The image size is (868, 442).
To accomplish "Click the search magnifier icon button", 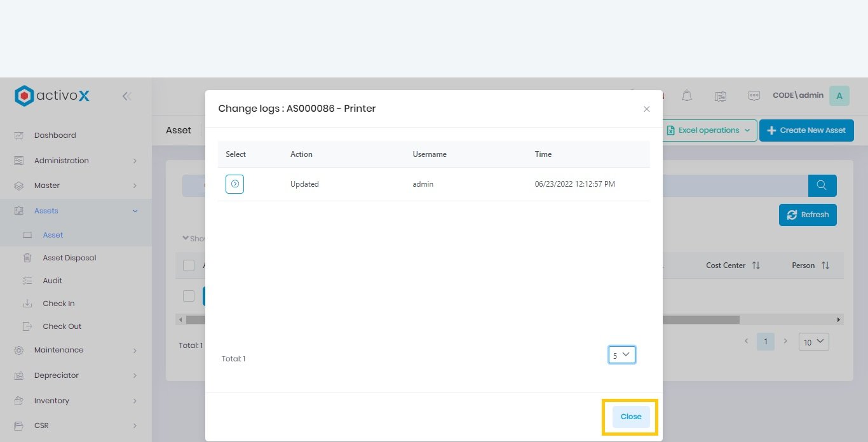I will coord(822,185).
